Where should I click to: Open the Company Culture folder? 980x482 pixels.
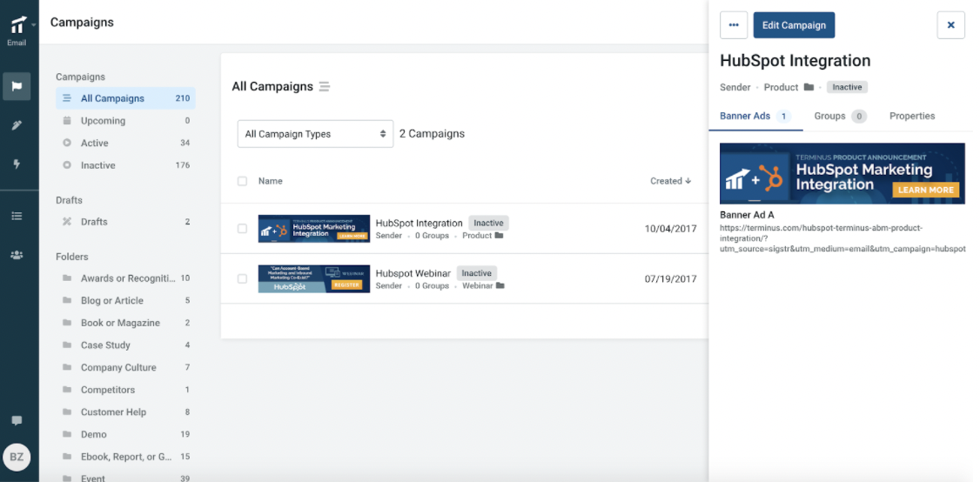(125, 368)
